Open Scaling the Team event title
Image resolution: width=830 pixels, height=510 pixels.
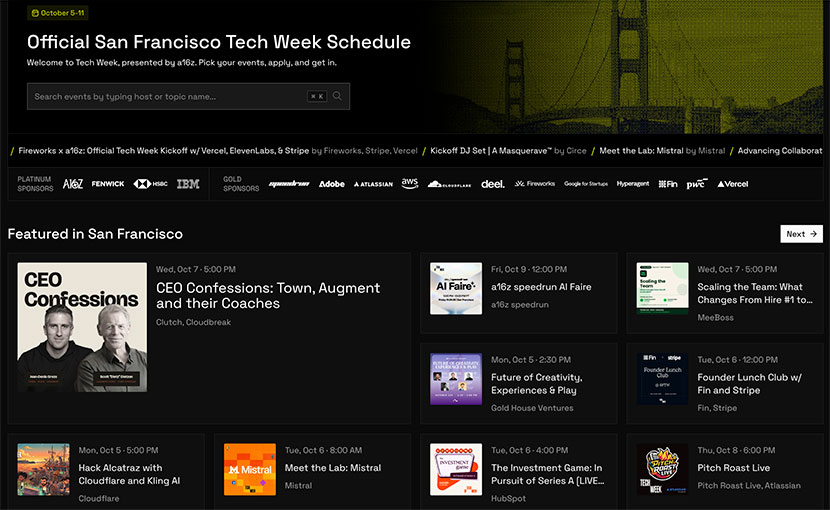click(755, 293)
